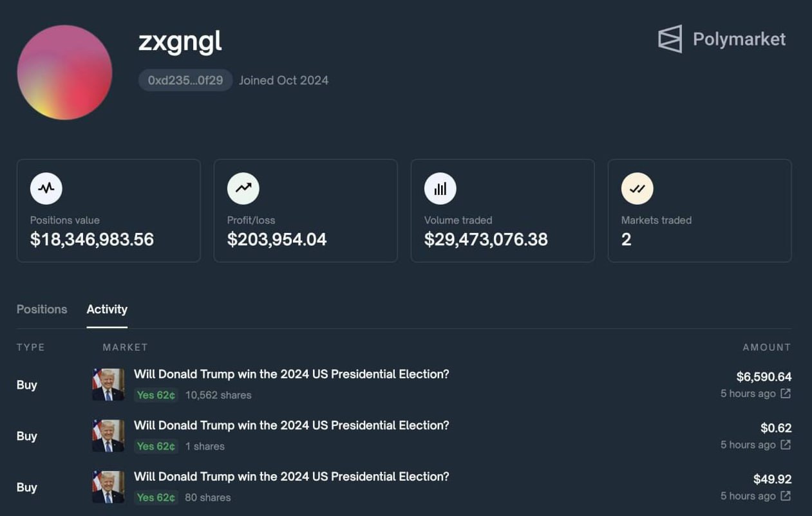Click the AMOUNT column header
Viewport: 812px width, 516px height.
click(767, 347)
